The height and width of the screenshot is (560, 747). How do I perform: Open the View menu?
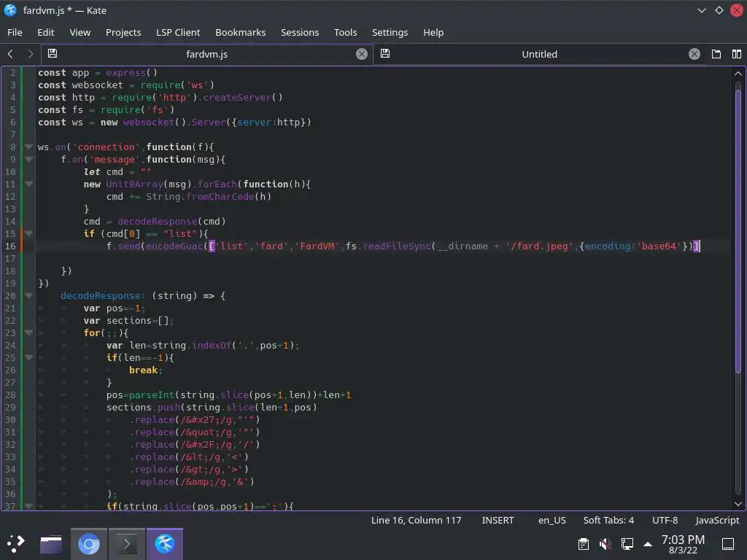coord(80,32)
